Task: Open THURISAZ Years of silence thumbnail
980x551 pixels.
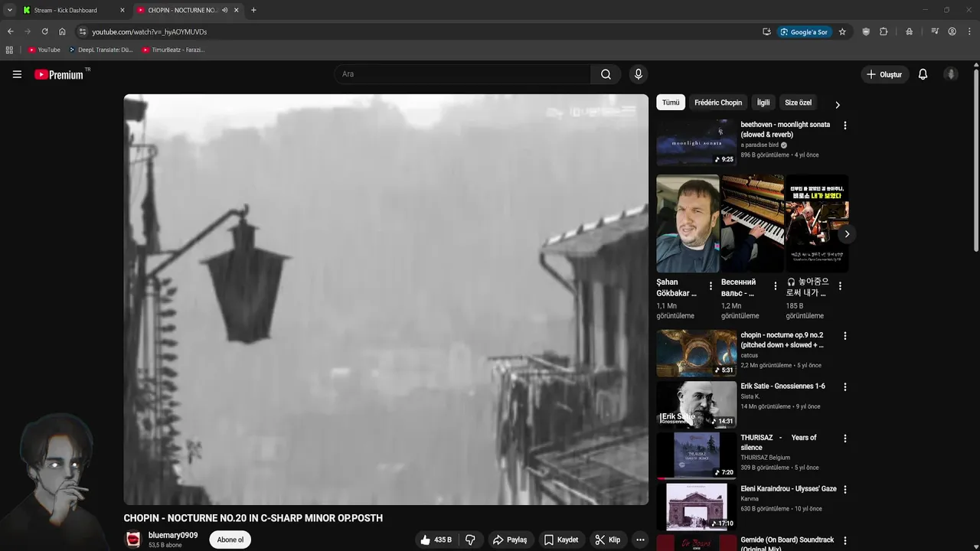Action: click(x=696, y=455)
